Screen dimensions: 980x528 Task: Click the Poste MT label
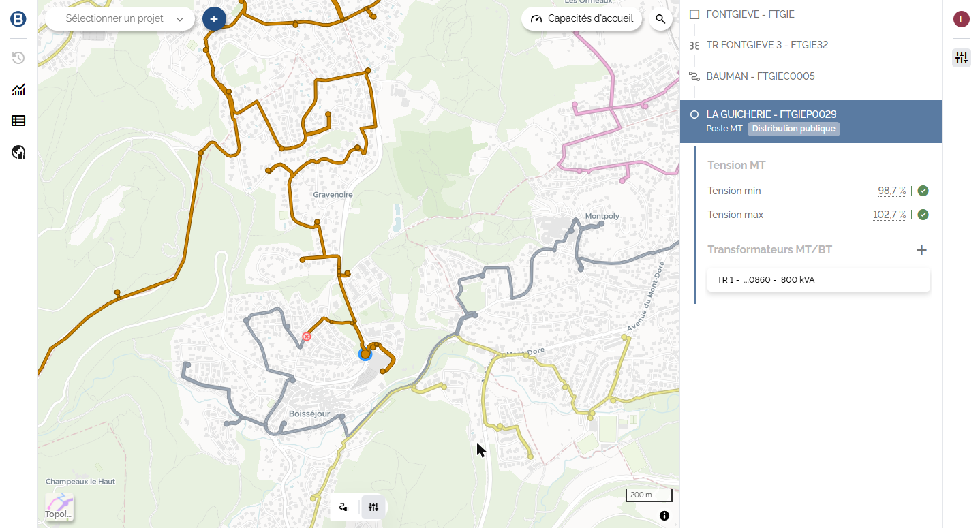(724, 129)
